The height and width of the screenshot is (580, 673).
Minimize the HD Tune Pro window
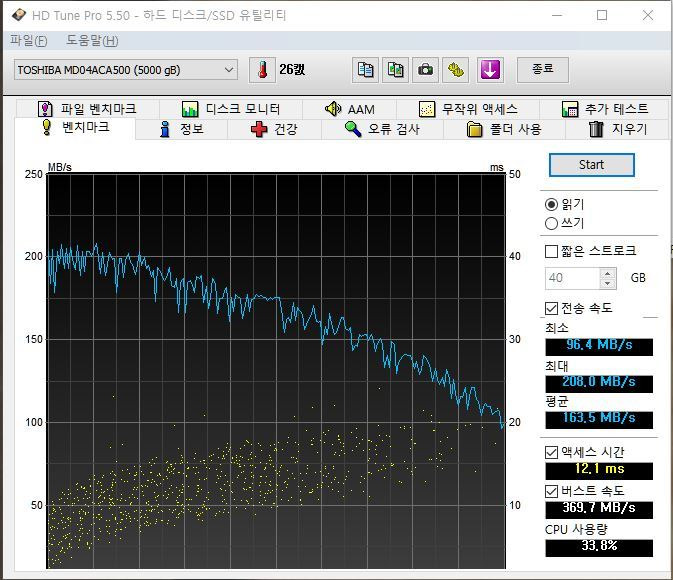pos(557,15)
